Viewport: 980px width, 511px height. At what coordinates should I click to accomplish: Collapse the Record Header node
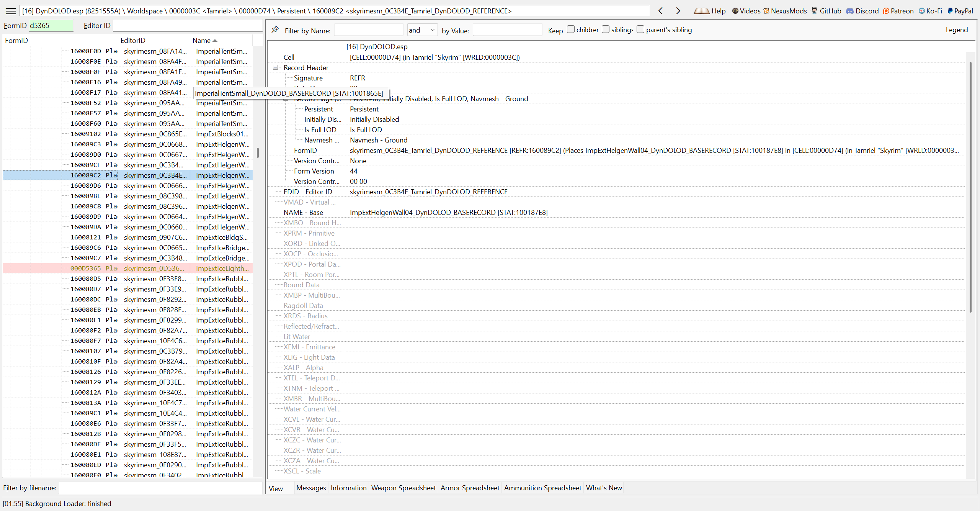coord(275,67)
